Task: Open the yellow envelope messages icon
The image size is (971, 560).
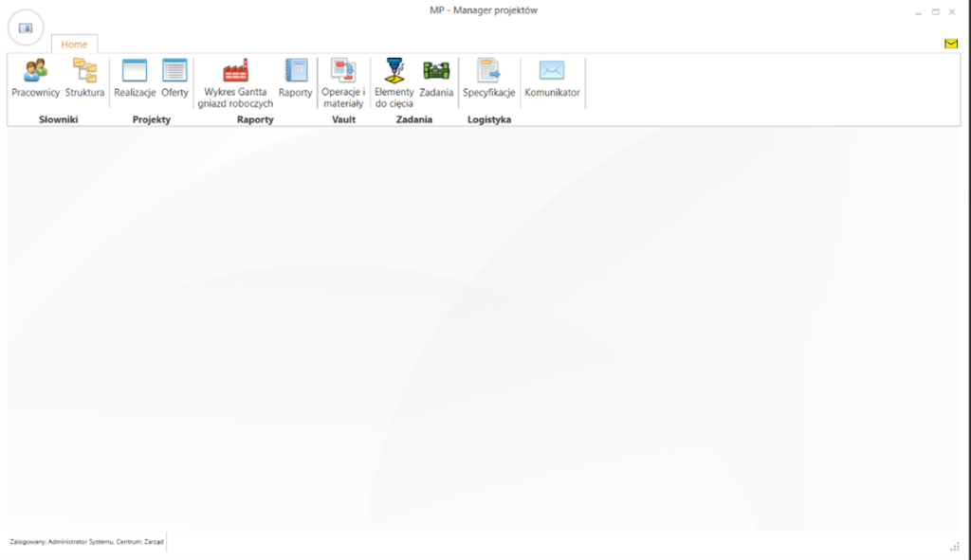Action: [951, 44]
